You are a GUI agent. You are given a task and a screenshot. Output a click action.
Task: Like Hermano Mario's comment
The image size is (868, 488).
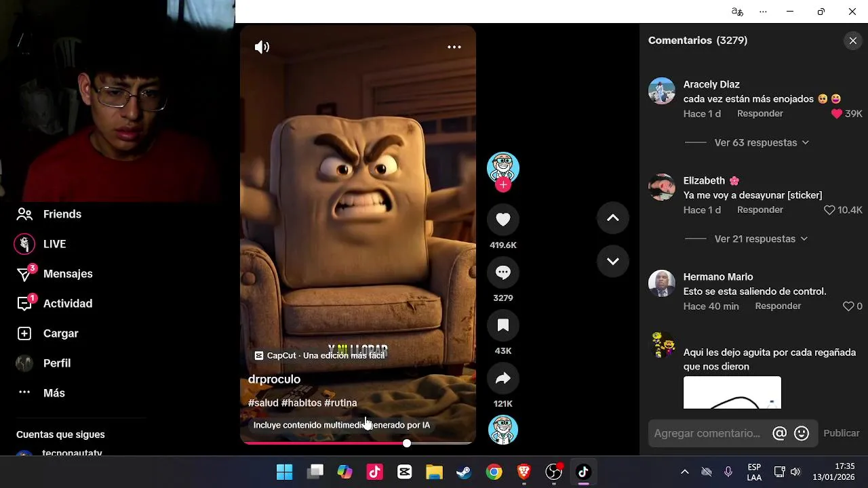tap(848, 306)
